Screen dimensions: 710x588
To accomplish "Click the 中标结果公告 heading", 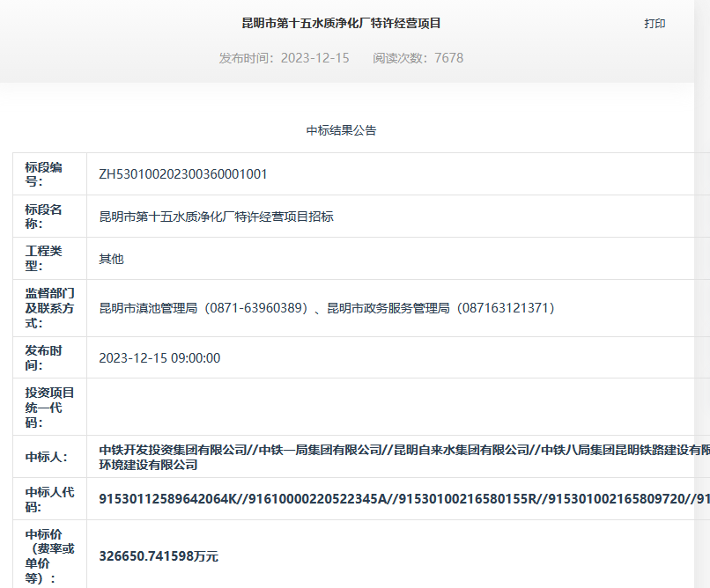I will point(341,130).
